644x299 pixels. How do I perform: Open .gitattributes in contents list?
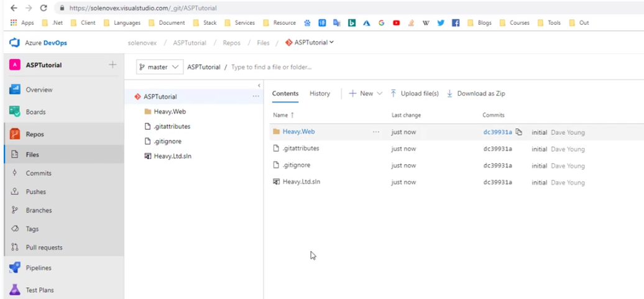pos(301,149)
